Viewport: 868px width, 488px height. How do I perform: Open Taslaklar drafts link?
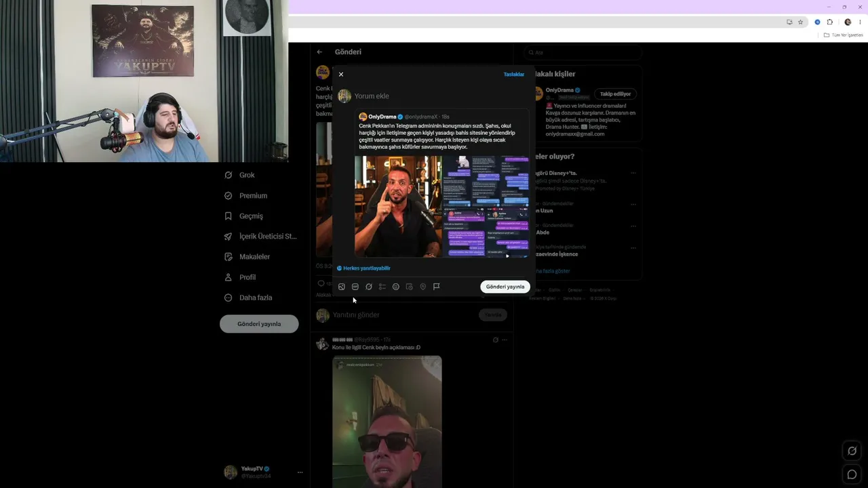[514, 75]
